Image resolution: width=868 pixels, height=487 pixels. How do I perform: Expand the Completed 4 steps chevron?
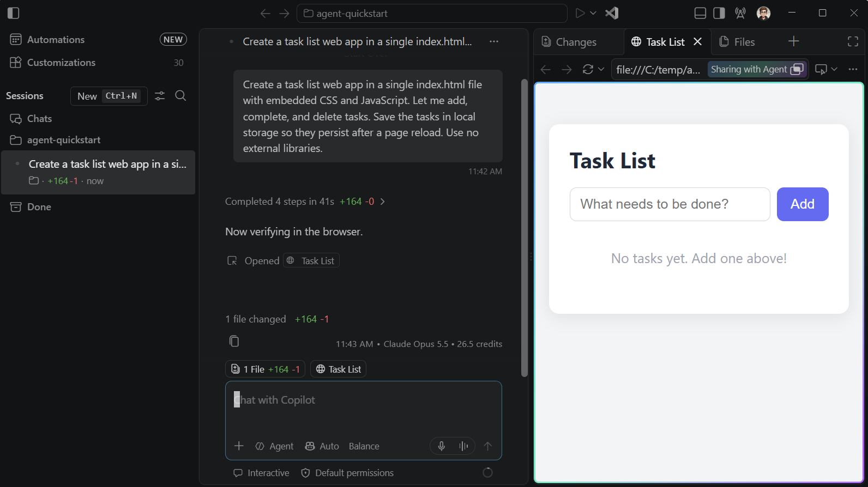(383, 202)
